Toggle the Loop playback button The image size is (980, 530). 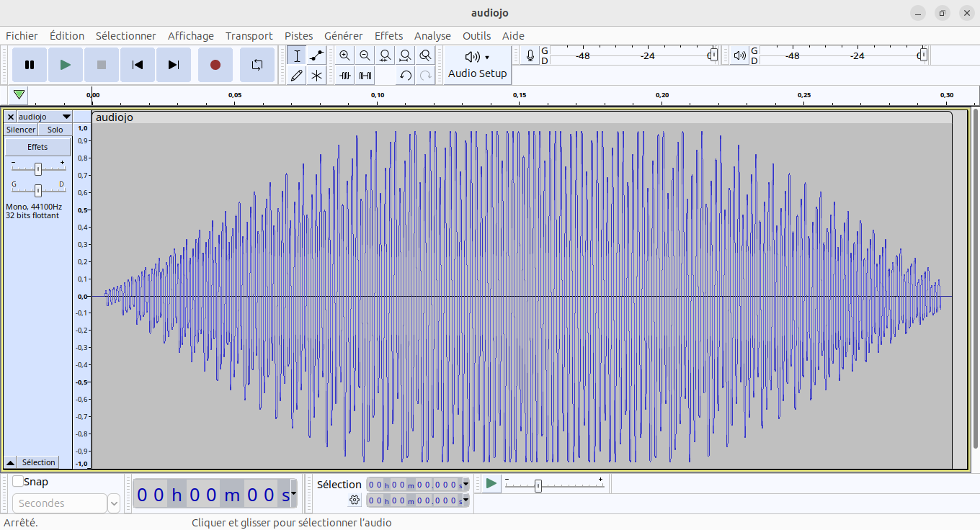[x=257, y=65]
